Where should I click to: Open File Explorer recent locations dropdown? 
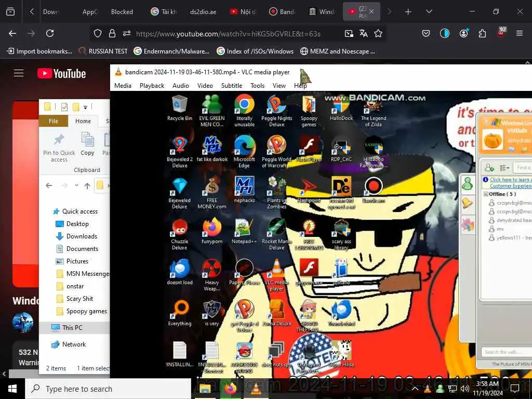pyautogui.click(x=77, y=185)
